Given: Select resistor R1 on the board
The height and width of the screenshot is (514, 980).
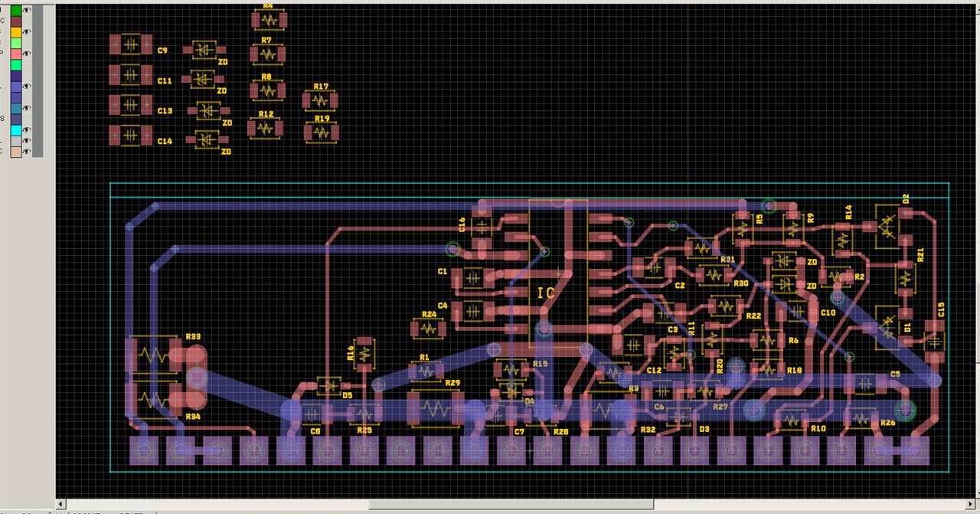Looking at the screenshot, I should (x=426, y=372).
